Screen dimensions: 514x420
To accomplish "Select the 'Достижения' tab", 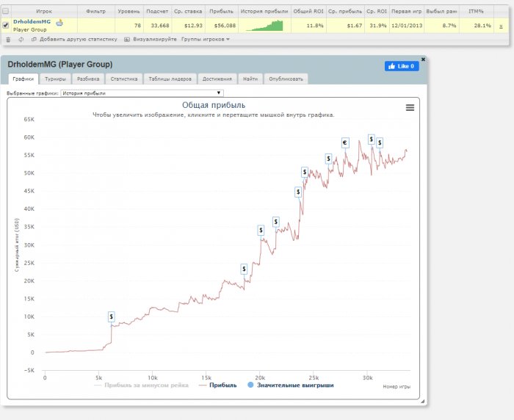I will click(x=217, y=79).
